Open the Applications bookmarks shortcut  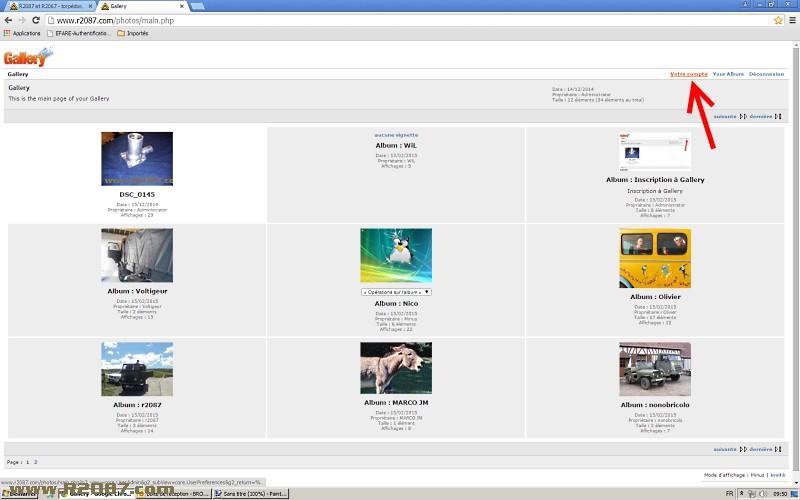click(x=22, y=33)
